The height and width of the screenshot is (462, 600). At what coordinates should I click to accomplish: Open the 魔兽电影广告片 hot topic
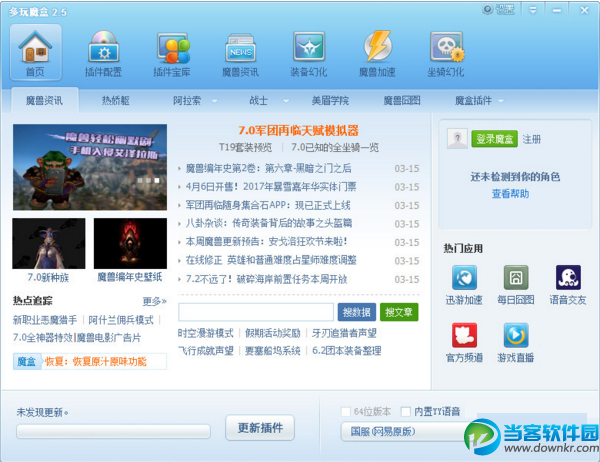pos(109,338)
